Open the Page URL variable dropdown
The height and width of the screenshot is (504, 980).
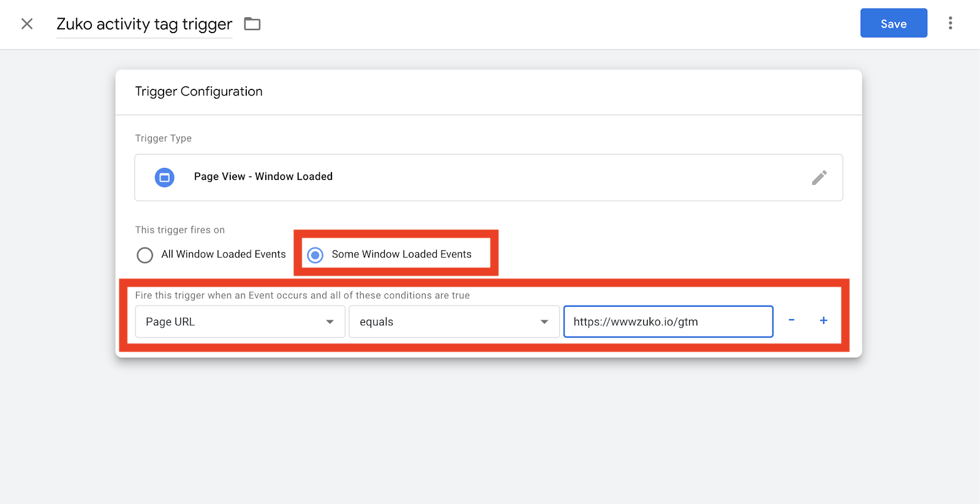[240, 322]
